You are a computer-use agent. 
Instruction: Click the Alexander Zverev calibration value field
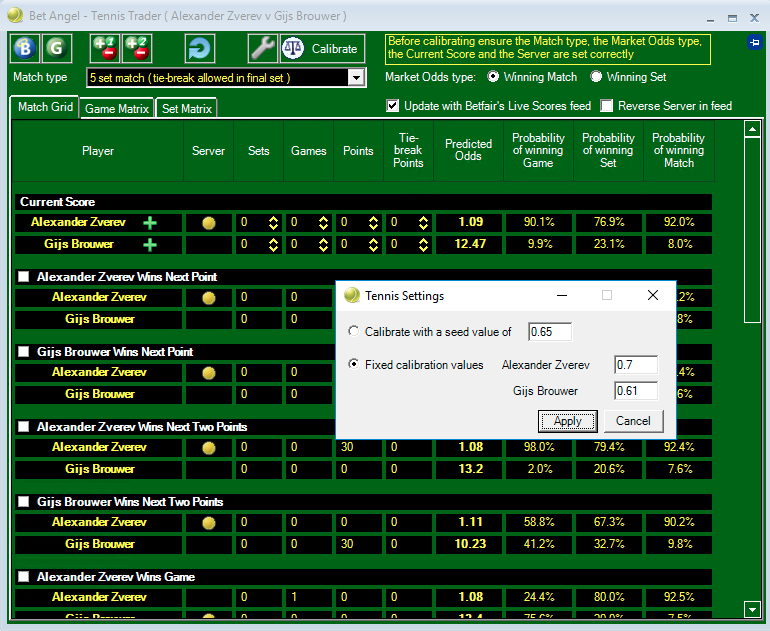click(x=635, y=365)
